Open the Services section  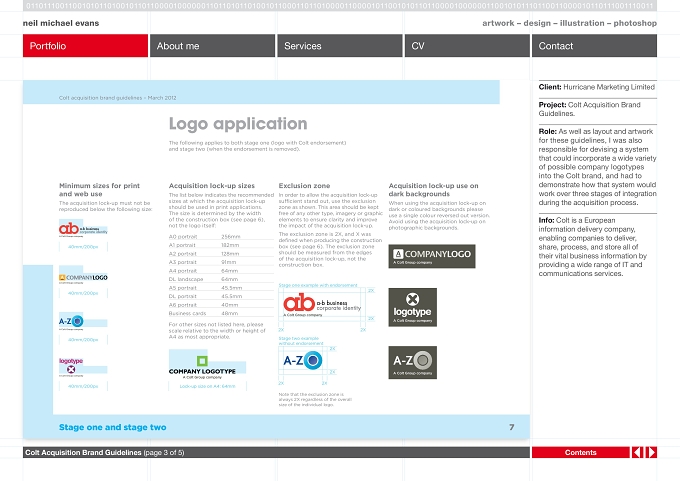340,46
